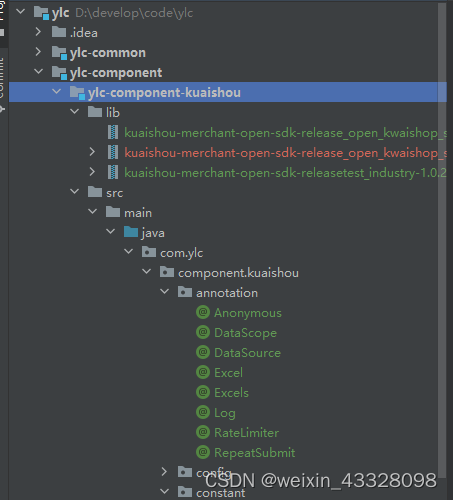Expand the .idea folder
The height and width of the screenshot is (500, 453).
(38, 32)
